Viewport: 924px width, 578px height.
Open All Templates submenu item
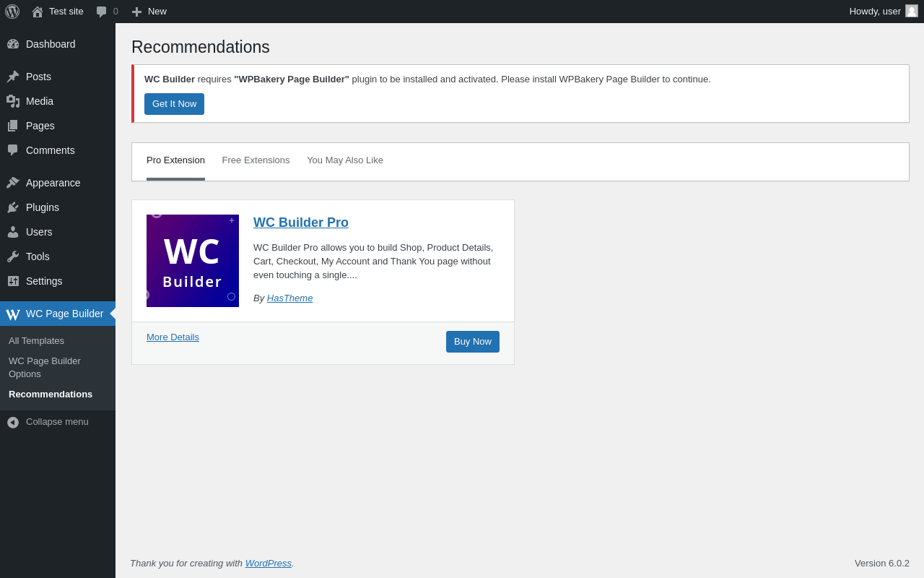[36, 341]
